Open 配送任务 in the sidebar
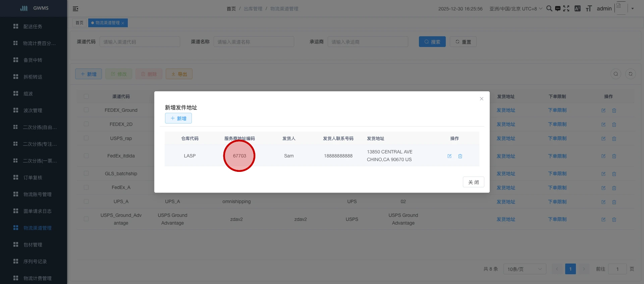644x284 pixels. pyautogui.click(x=34, y=27)
